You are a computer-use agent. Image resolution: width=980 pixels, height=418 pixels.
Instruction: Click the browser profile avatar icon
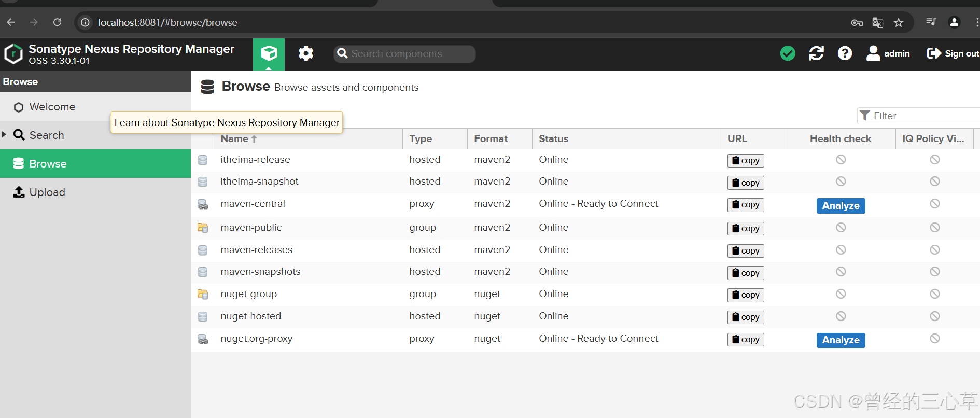954,22
